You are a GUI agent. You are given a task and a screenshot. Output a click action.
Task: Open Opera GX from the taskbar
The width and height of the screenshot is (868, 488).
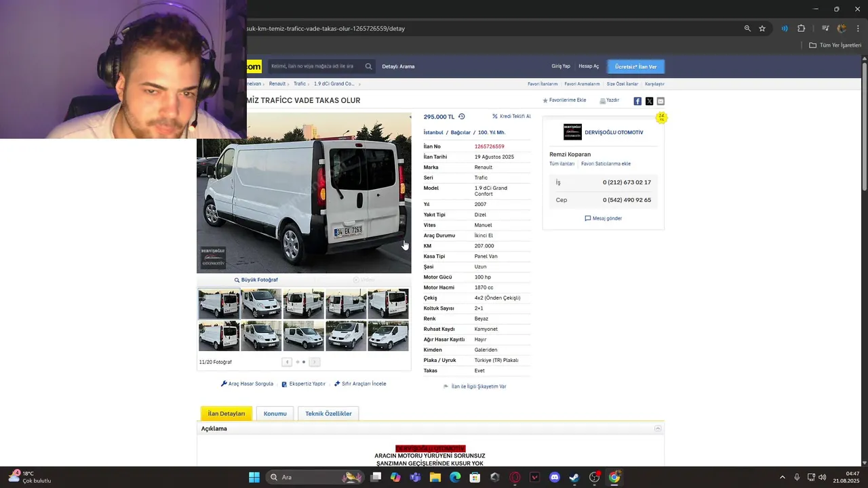(x=515, y=477)
